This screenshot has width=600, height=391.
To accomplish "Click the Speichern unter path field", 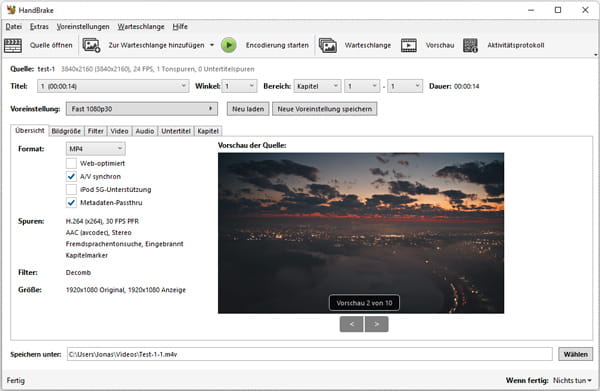I will [x=310, y=354].
